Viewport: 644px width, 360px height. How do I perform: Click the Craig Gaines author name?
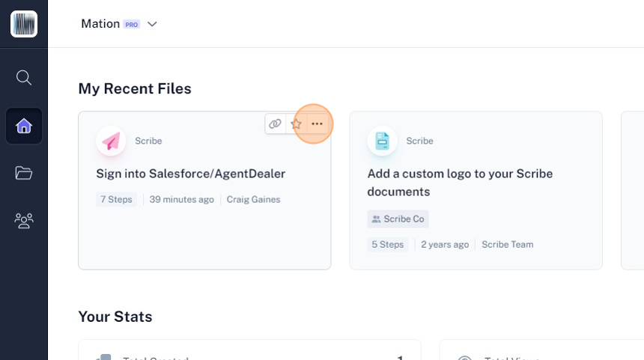click(x=253, y=200)
